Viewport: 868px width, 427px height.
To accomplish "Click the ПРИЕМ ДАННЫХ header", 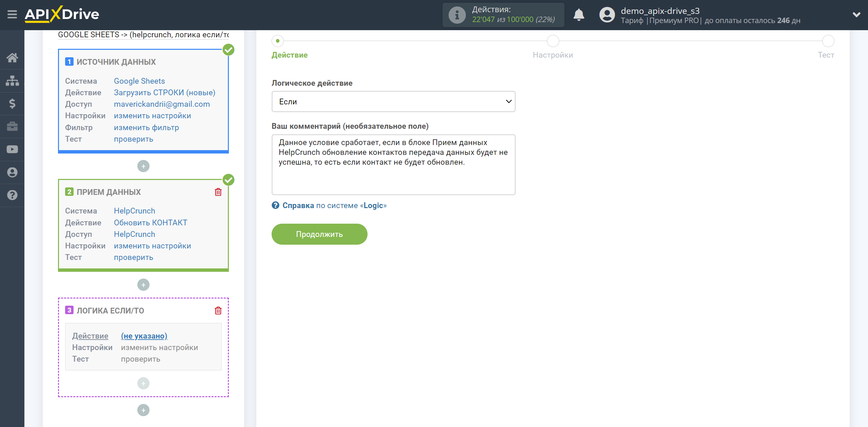I will (108, 192).
